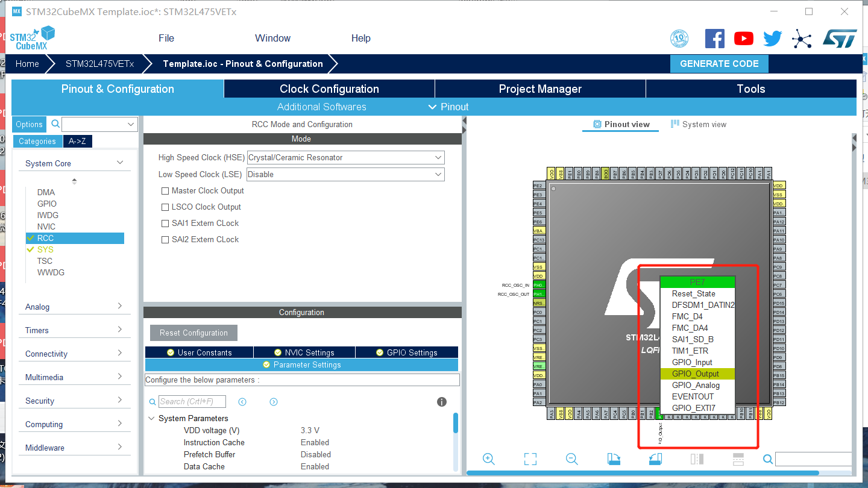Collapse the System Core category
Viewport: 868px width, 488px height.
point(120,163)
